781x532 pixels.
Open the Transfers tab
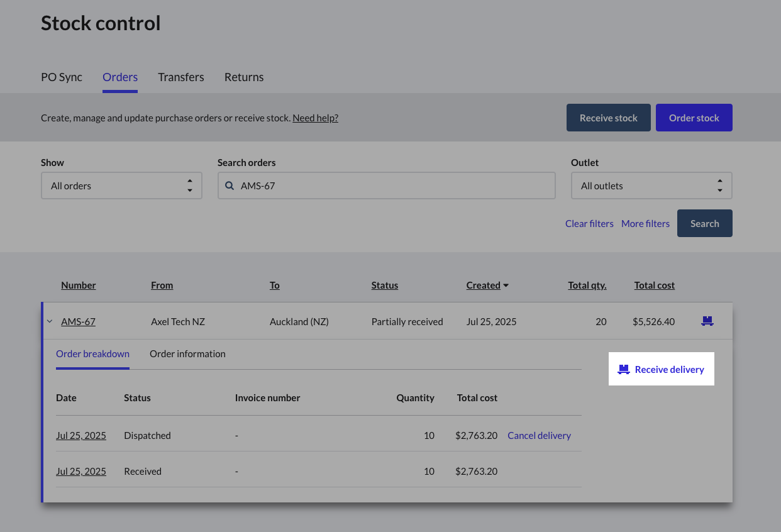click(x=181, y=77)
